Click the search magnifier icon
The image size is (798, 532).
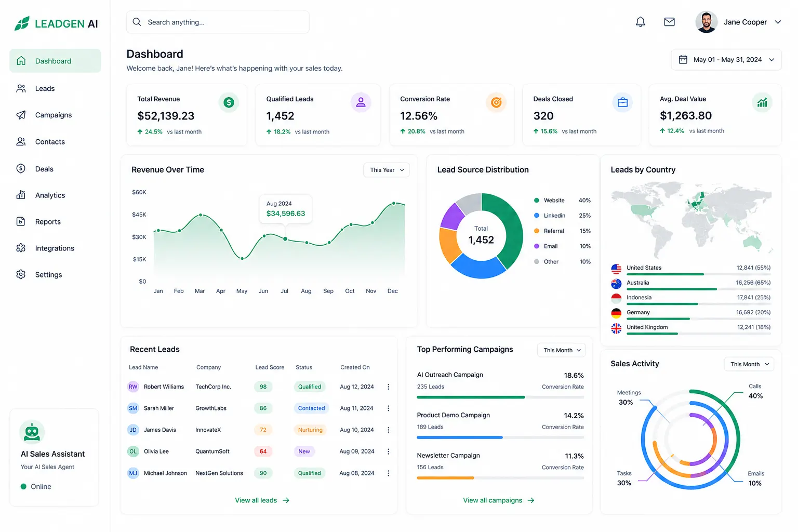pos(137,22)
